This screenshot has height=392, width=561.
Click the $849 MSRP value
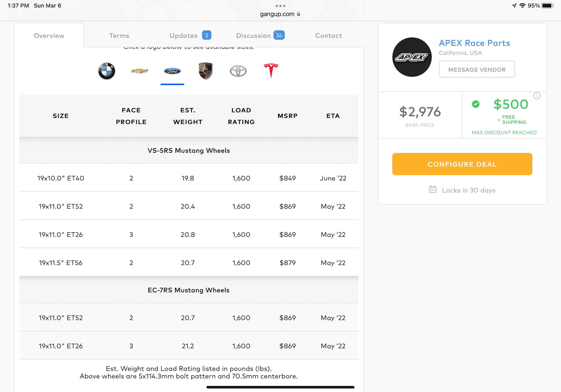click(288, 178)
